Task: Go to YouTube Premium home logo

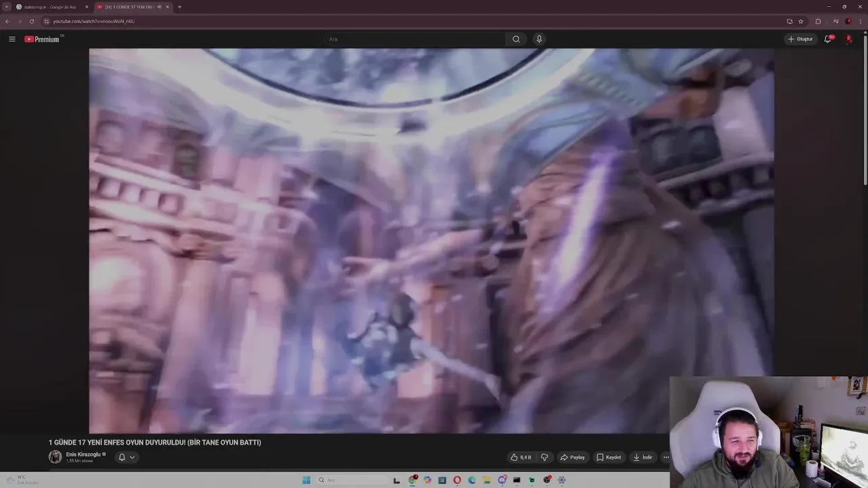Action: [42, 39]
